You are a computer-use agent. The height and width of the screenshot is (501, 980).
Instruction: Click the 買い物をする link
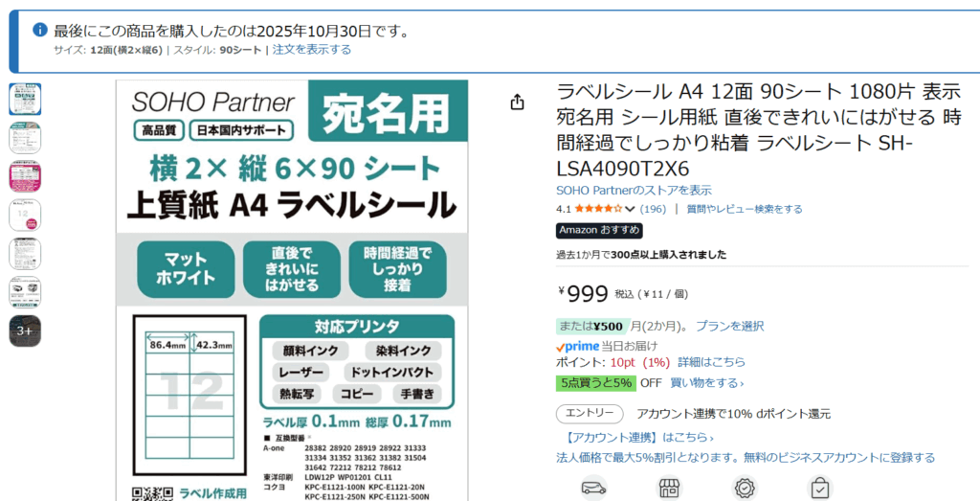click(706, 383)
